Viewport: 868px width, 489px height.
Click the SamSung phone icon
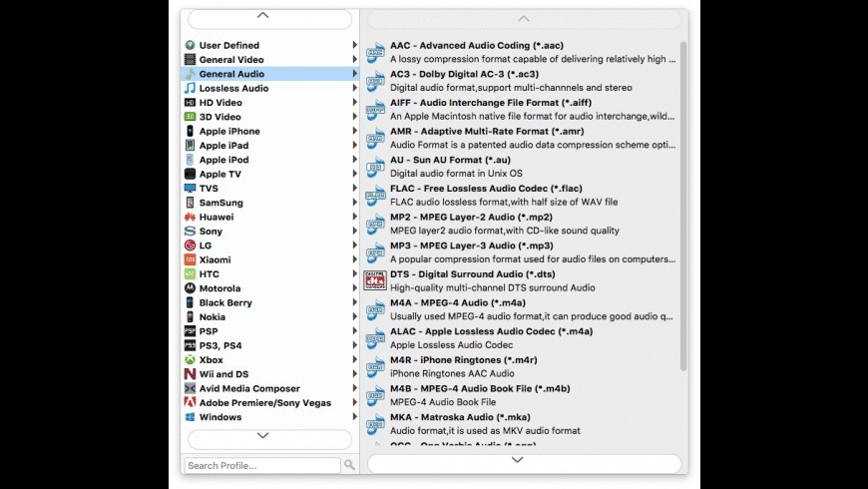pos(190,203)
